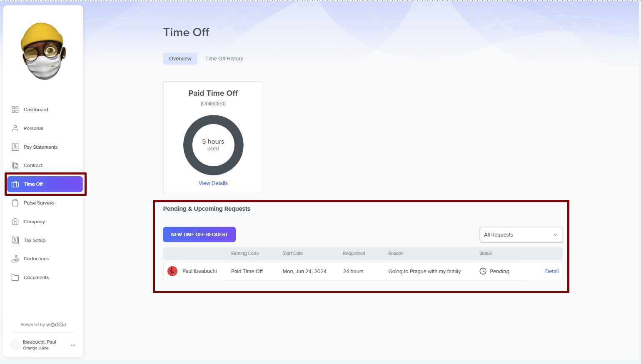Click the Dashboard grid icon

[15, 110]
